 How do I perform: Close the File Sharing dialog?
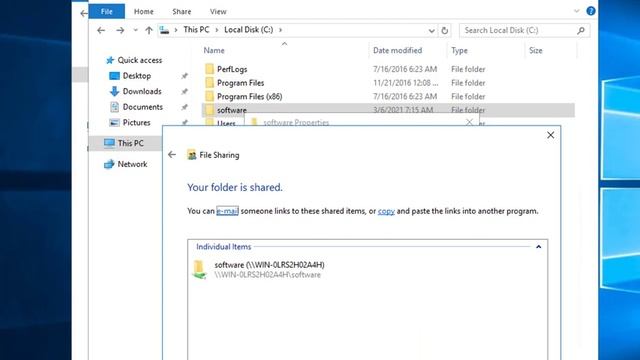click(550, 135)
